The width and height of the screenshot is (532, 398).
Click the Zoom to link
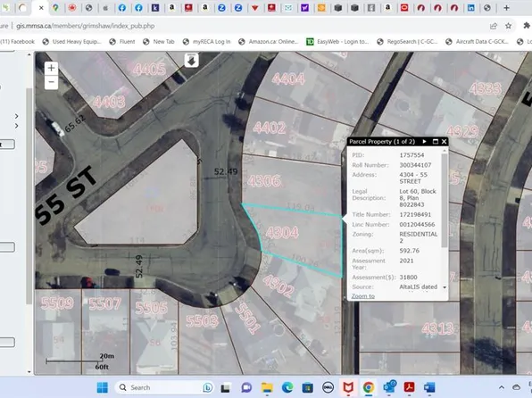[363, 296]
